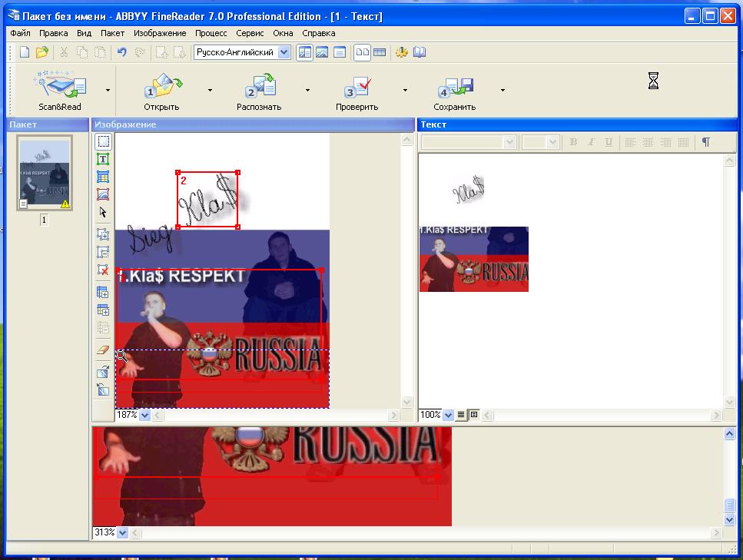Select the picture block drawing tool

(103, 194)
